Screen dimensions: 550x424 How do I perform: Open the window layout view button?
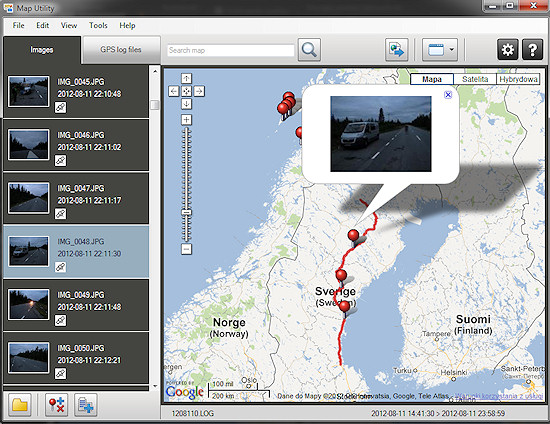click(435, 50)
